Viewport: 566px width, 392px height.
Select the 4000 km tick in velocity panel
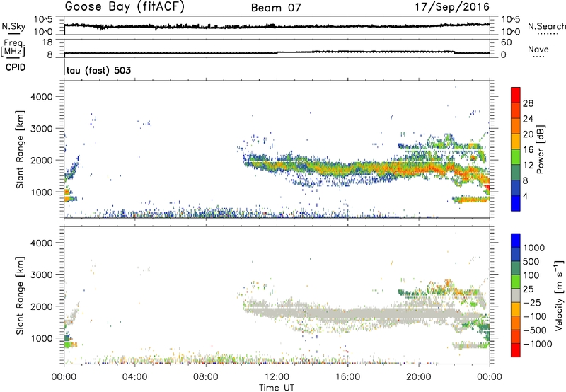(41, 243)
